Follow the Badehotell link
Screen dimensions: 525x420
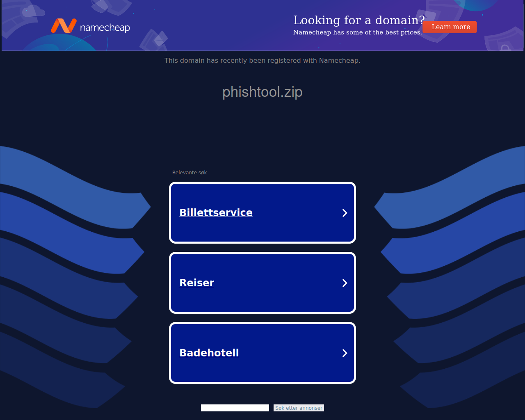click(209, 353)
